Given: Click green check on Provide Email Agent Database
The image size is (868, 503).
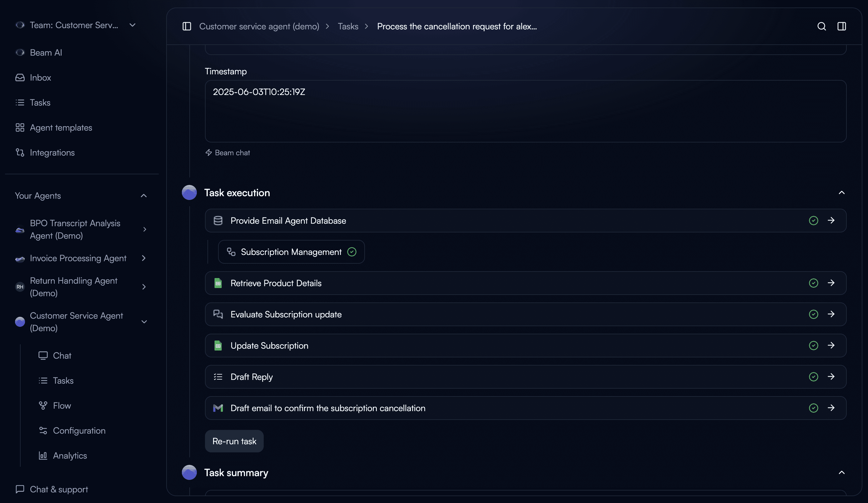Looking at the screenshot, I should [x=813, y=221].
